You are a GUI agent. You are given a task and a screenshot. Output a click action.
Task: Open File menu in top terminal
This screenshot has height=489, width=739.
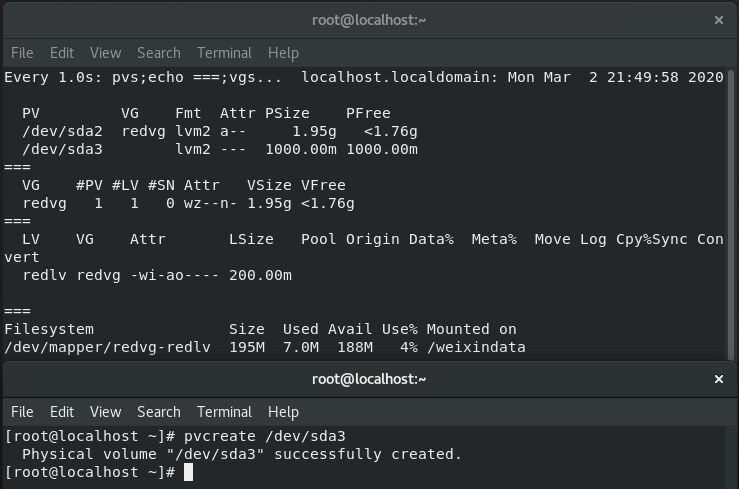coord(22,53)
